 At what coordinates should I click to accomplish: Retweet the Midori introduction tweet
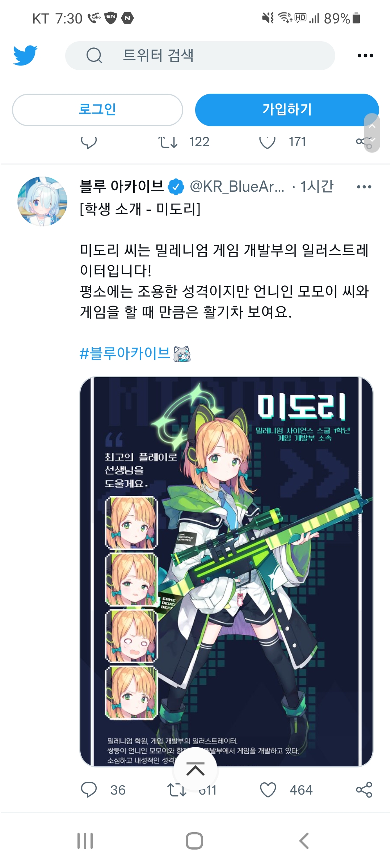(x=177, y=790)
